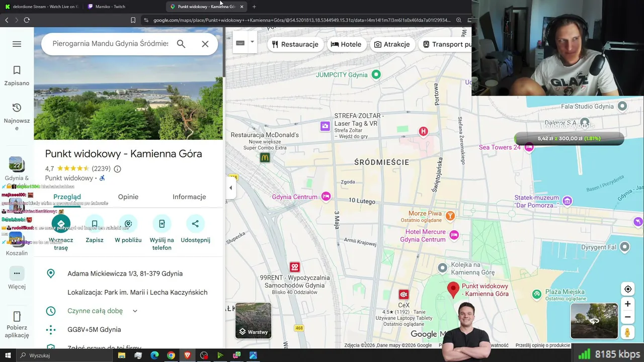
Task: Share the place via Udostępnij
Action: pyautogui.click(x=195, y=224)
